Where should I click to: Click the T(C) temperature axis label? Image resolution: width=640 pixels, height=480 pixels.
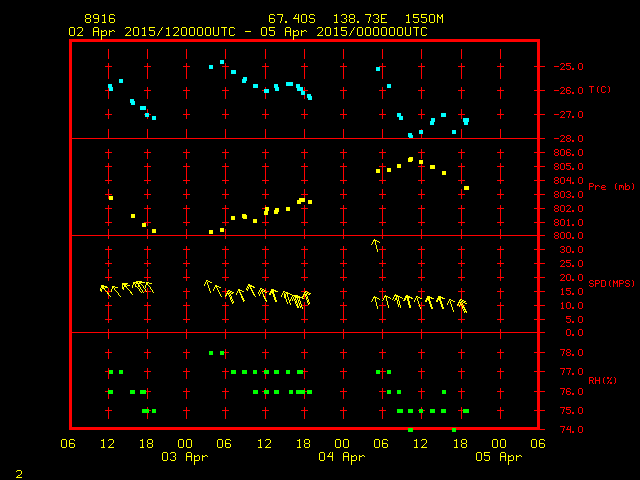pos(600,90)
